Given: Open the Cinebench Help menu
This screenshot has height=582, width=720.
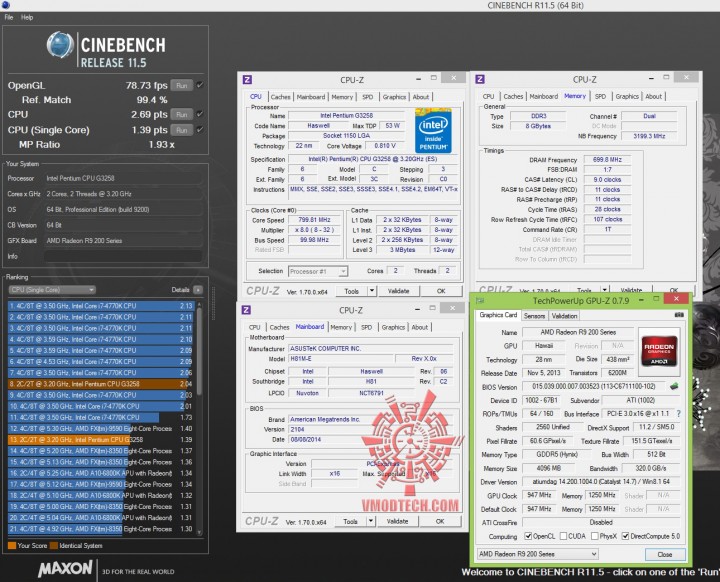Looking at the screenshot, I should tap(27, 17).
